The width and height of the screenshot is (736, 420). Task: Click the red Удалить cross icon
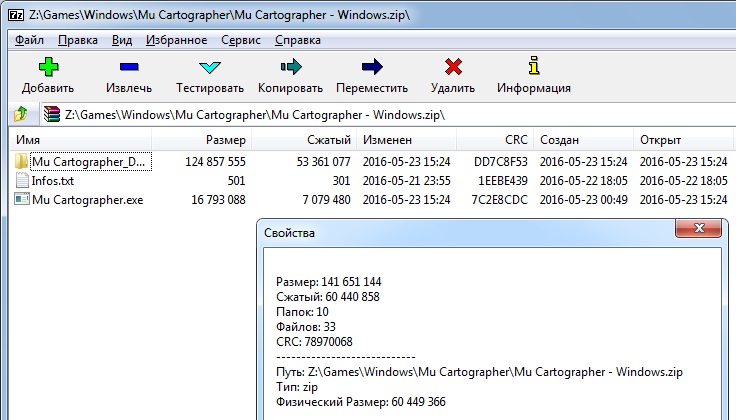453,67
